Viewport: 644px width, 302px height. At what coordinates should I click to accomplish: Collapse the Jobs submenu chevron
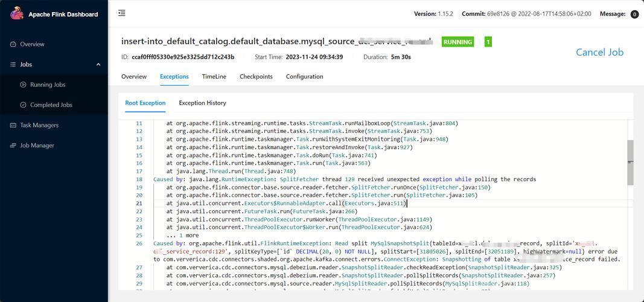(x=98, y=65)
